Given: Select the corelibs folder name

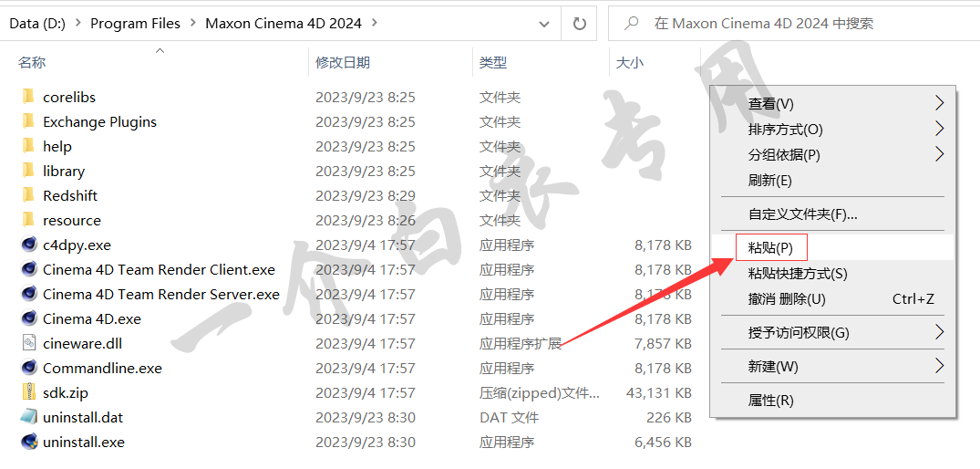Looking at the screenshot, I should coord(69,97).
